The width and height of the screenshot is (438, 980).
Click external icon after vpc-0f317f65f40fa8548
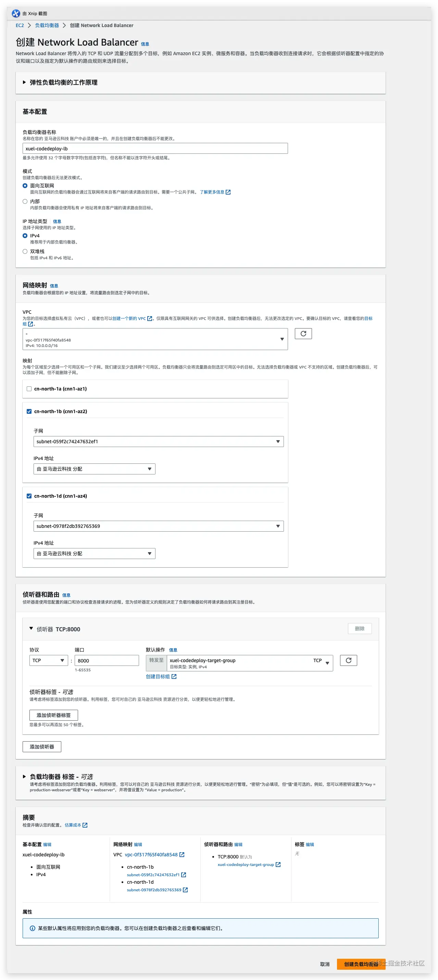pyautogui.click(x=182, y=854)
